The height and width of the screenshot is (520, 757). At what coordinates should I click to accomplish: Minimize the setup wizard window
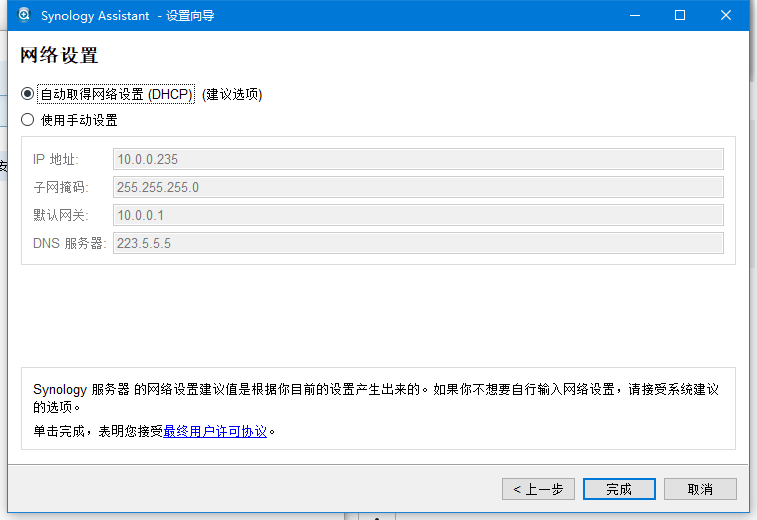tap(635, 15)
